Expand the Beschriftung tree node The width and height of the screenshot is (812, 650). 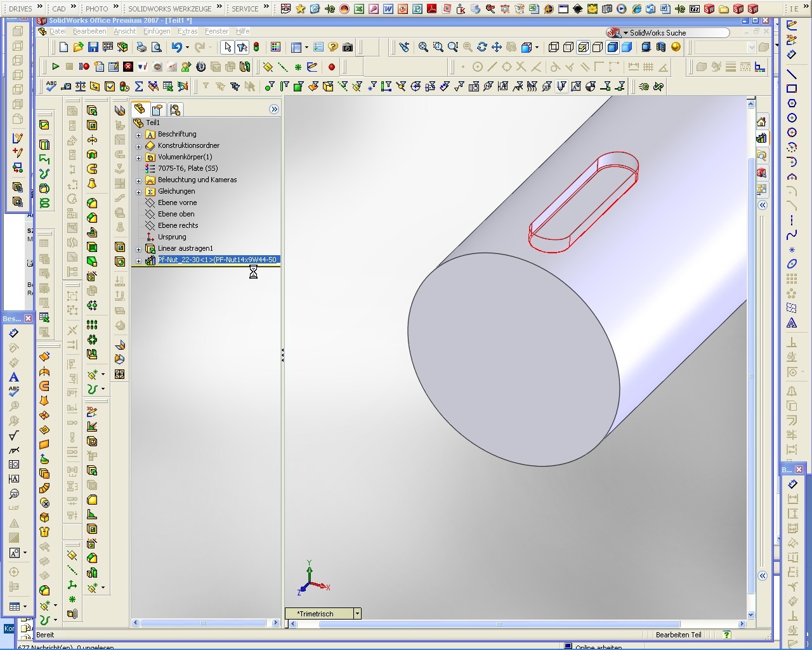139,135
